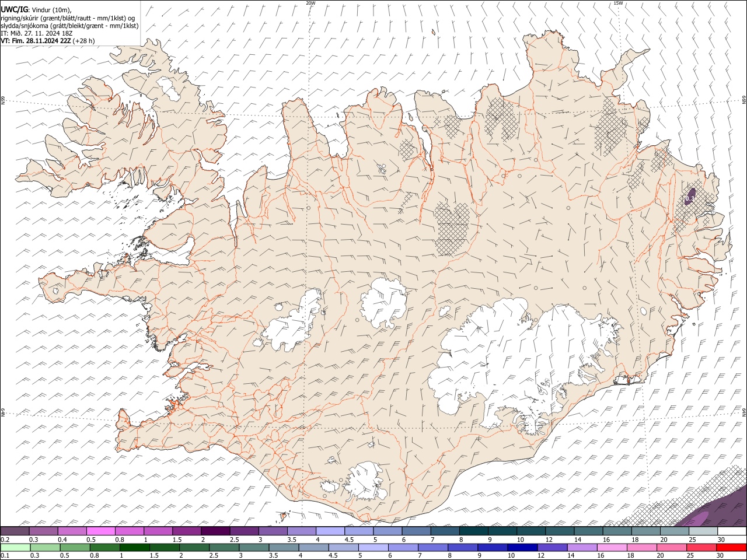
Task: Pick the lower scale swatch labeled 9
Action: coord(492,548)
